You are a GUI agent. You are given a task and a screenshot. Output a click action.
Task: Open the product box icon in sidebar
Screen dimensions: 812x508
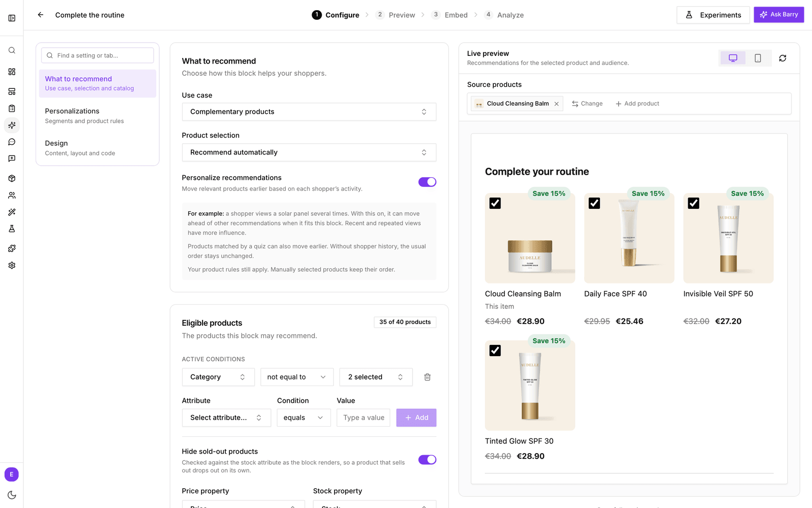[x=12, y=178]
